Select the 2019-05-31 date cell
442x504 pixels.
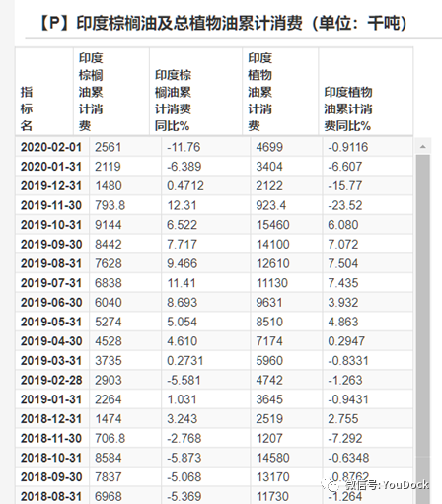pyautogui.click(x=52, y=322)
